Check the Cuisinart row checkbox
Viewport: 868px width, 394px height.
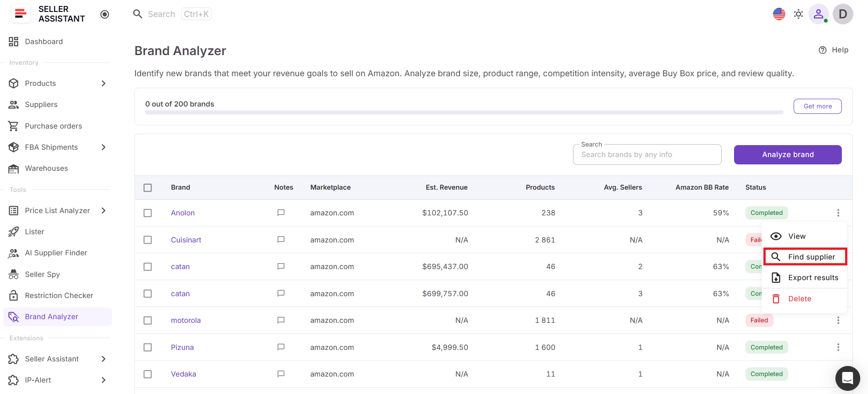coord(148,240)
